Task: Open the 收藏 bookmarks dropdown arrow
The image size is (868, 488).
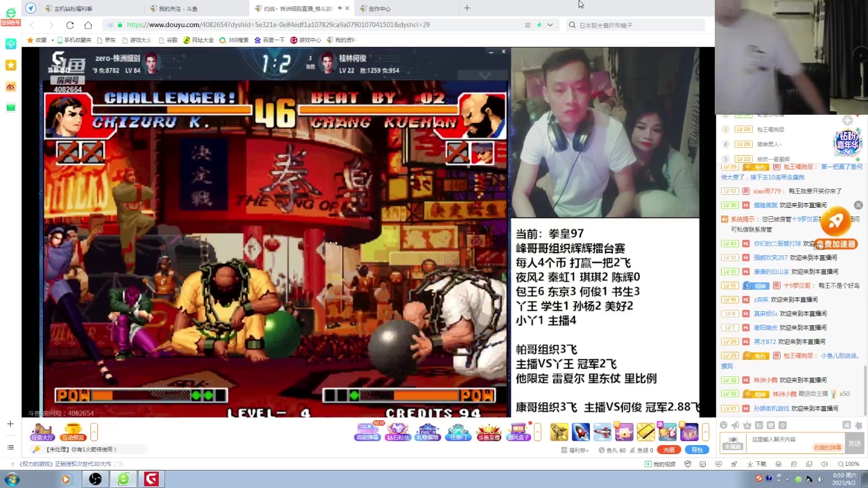Action: [53, 40]
